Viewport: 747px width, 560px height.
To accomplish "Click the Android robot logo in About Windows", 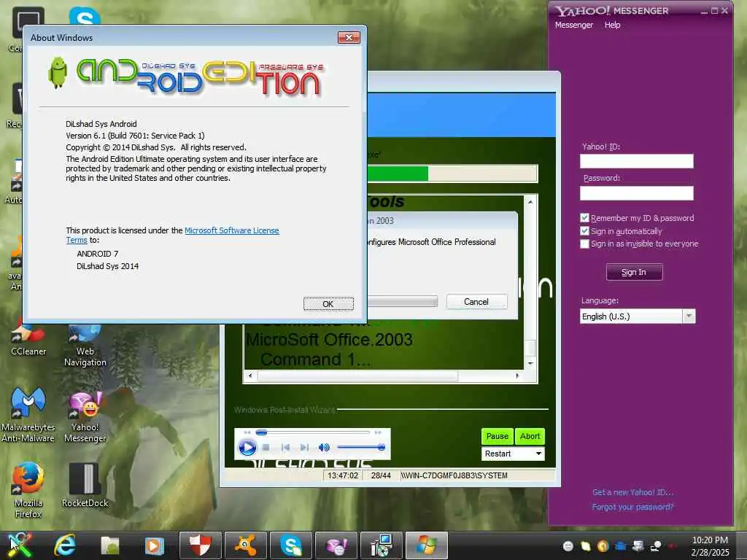I will point(58,72).
